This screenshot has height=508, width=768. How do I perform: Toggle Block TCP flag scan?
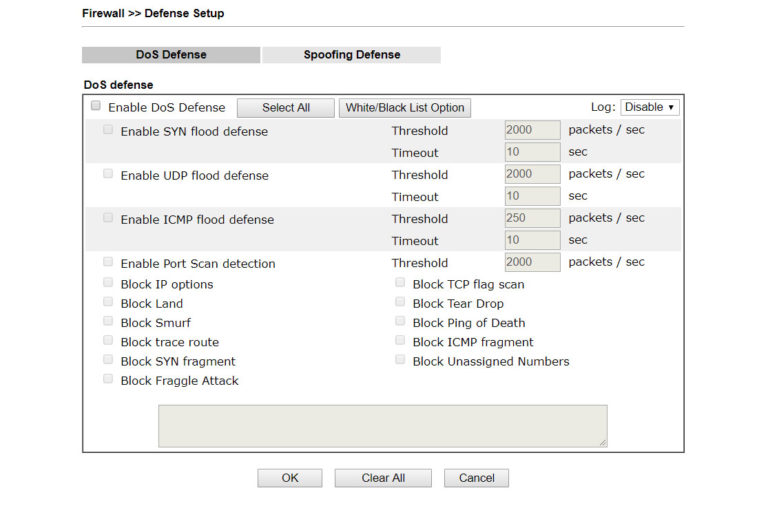click(x=400, y=283)
